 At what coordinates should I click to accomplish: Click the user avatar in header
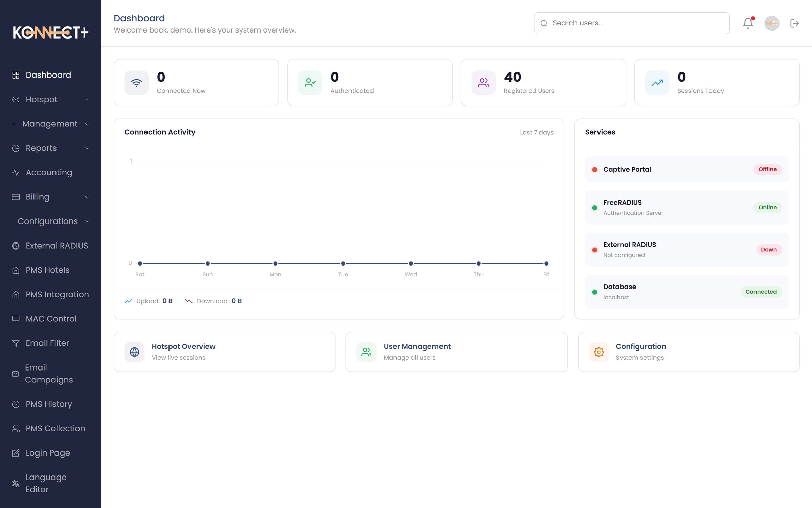772,23
